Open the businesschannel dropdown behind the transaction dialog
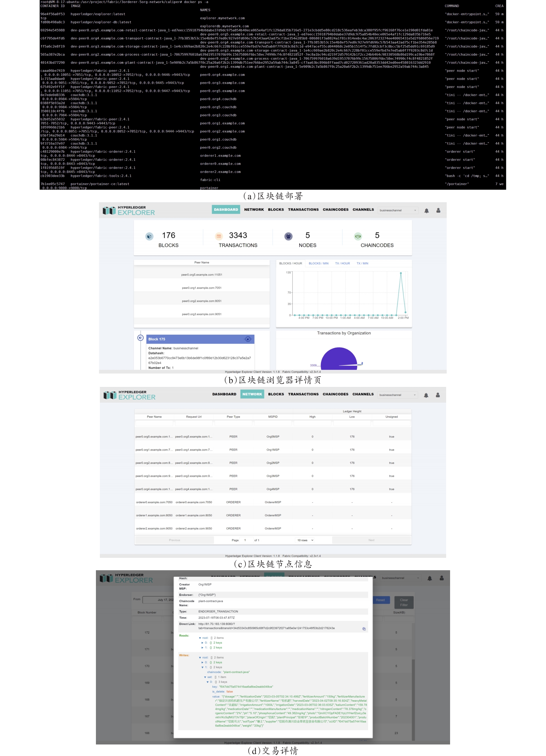The width and height of the screenshot is (546, 756). click(400, 578)
